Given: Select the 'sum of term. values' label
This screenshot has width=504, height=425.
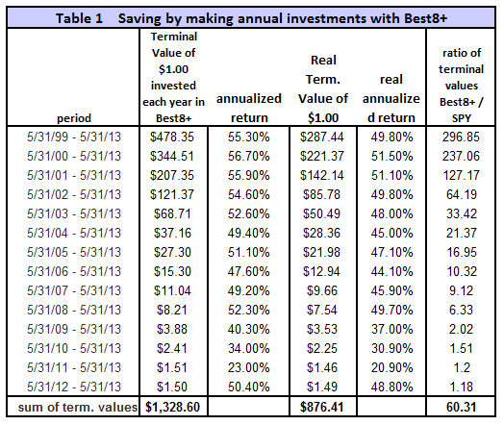Looking at the screenshot, I should coord(78,408).
